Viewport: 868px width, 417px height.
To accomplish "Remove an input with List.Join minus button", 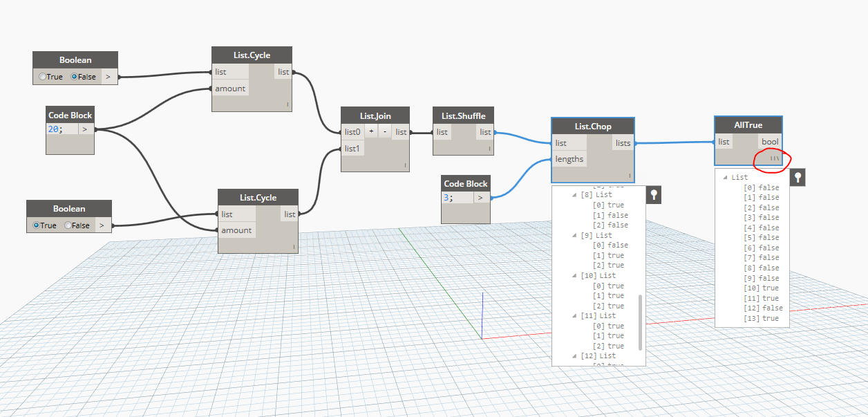I will coord(384,131).
